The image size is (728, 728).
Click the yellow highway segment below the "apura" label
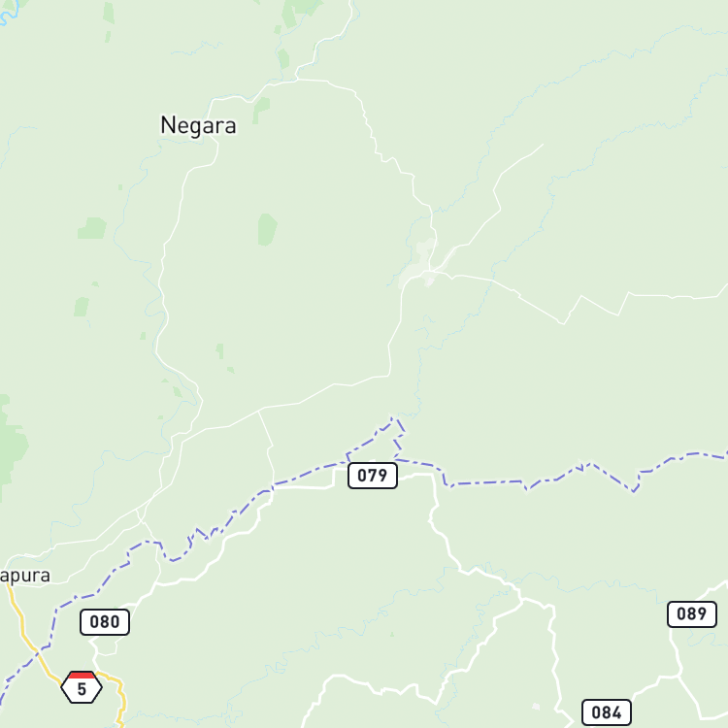(x=23, y=622)
